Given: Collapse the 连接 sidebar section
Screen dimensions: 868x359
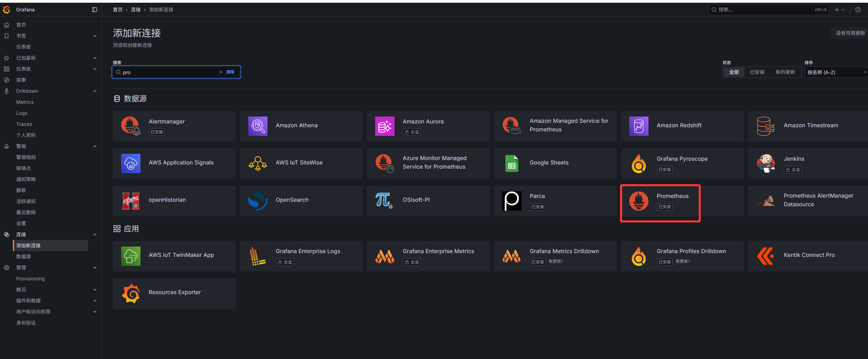Looking at the screenshot, I should (95, 235).
